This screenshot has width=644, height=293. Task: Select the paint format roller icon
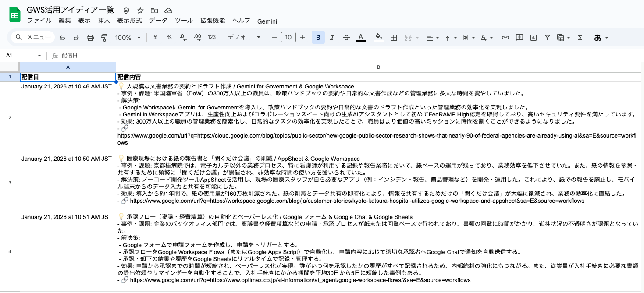pos(104,38)
